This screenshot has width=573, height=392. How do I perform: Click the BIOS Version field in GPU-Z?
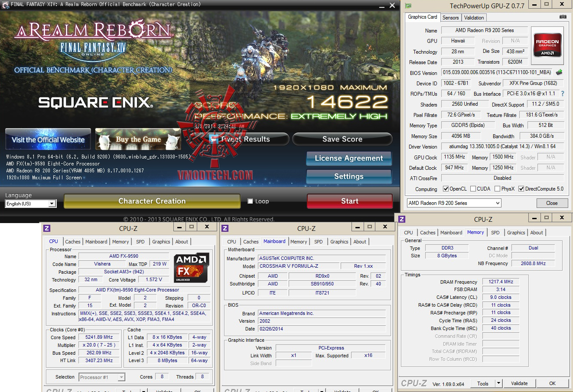click(x=498, y=72)
